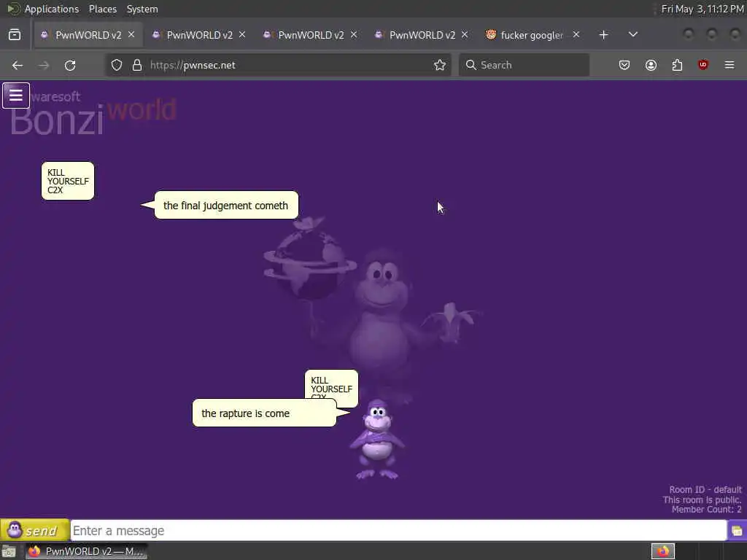
Task: Open the hamburger menu on BonziWorld page
Action: click(16, 96)
